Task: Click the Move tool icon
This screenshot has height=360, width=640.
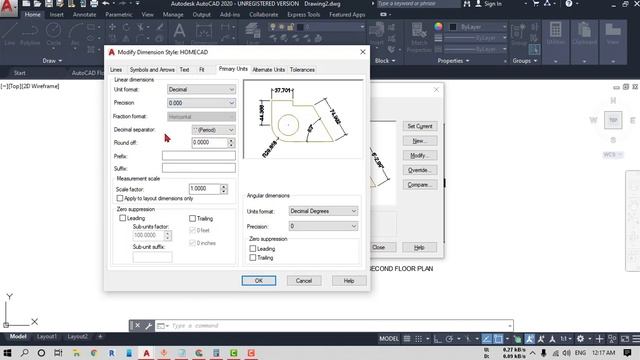Action: (x=112, y=27)
